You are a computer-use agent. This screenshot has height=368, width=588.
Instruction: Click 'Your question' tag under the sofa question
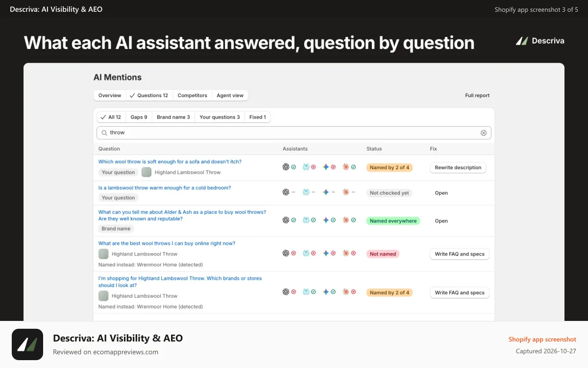[x=118, y=172]
